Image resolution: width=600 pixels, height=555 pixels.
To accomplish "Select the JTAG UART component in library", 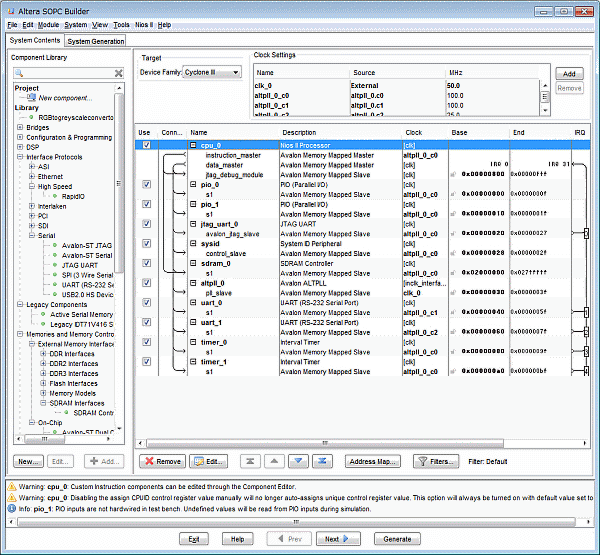I will pyautogui.click(x=80, y=265).
